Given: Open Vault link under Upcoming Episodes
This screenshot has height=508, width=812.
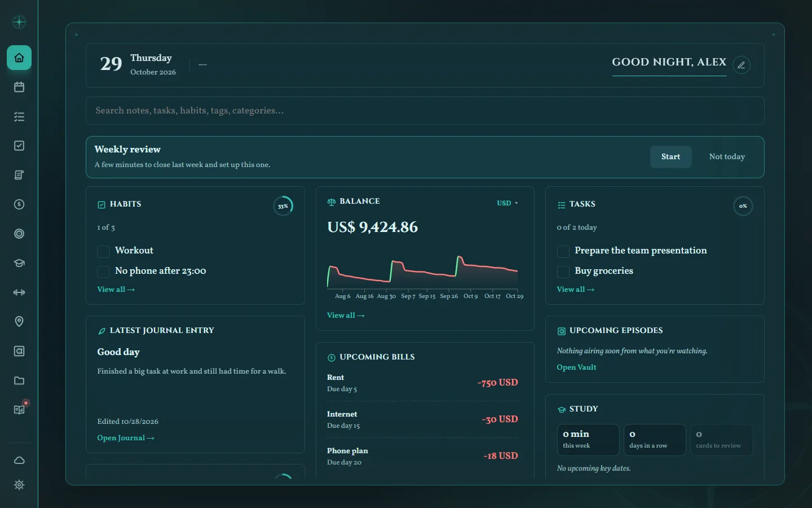Looking at the screenshot, I should point(576,367).
